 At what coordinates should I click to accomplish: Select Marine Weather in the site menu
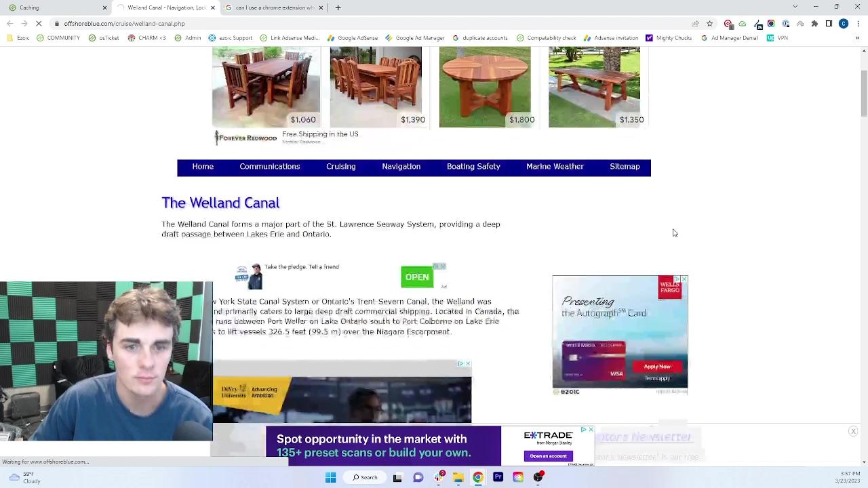(555, 167)
